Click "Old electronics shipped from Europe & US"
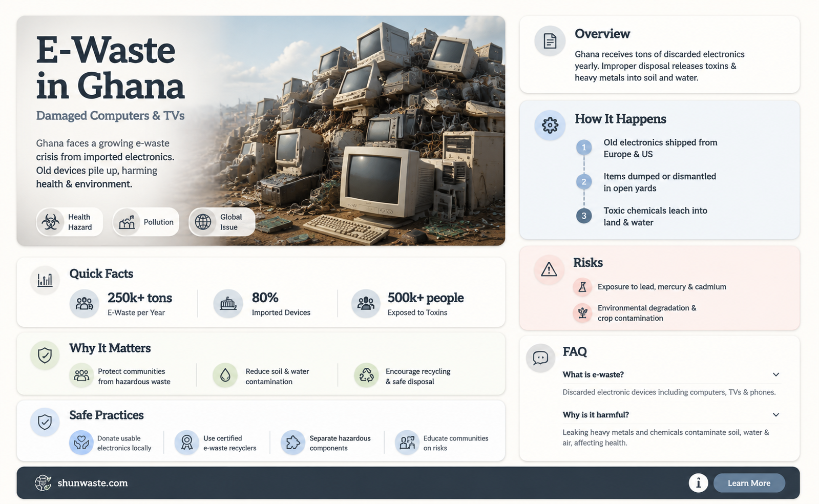 pyautogui.click(x=660, y=148)
